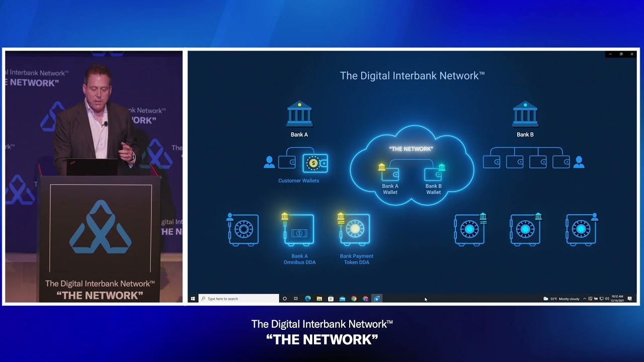Click the "Bank A Omnibus DDA" text

tap(299, 259)
